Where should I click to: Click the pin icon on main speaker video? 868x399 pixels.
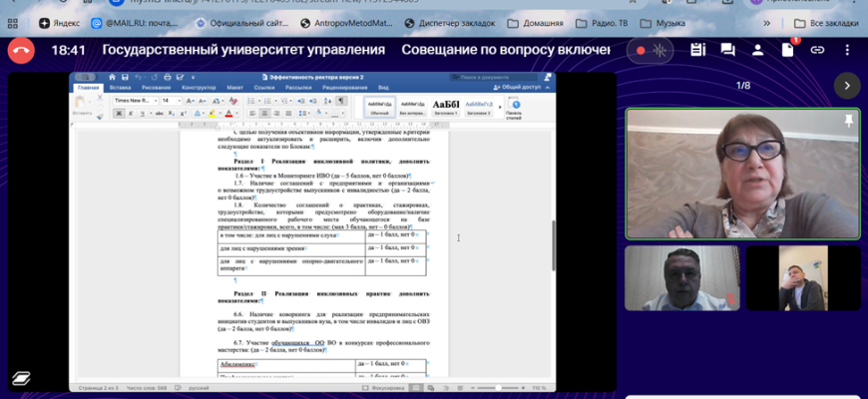point(849,121)
